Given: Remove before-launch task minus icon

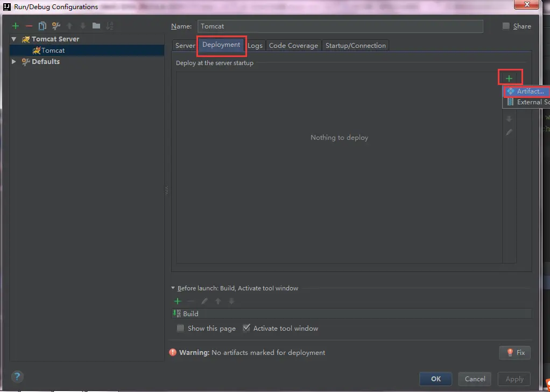Looking at the screenshot, I should point(191,301).
